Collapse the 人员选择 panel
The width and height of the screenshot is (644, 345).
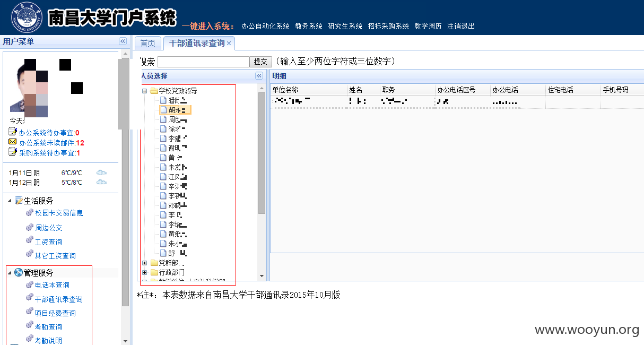tap(259, 76)
